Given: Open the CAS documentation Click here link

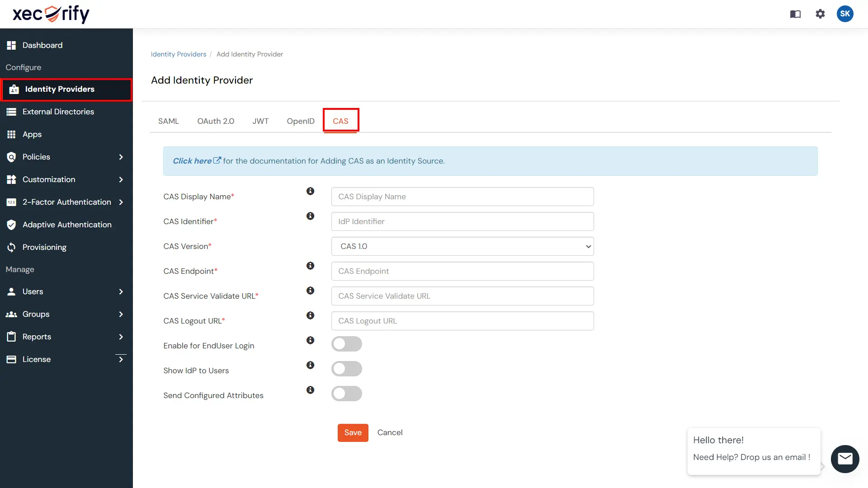Looking at the screenshot, I should 192,161.
